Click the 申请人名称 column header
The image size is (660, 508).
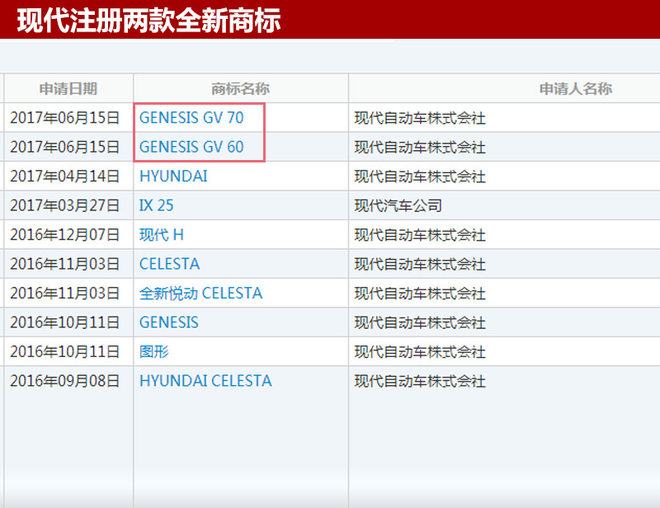[575, 89]
